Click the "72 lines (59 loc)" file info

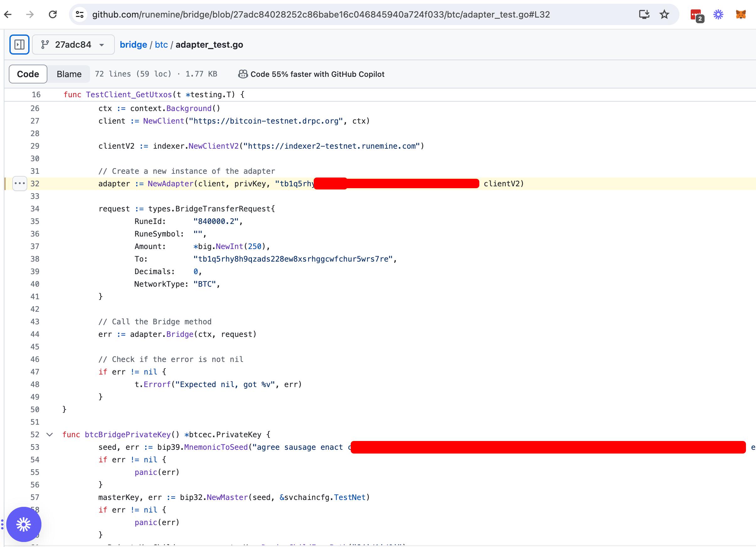[x=133, y=74]
